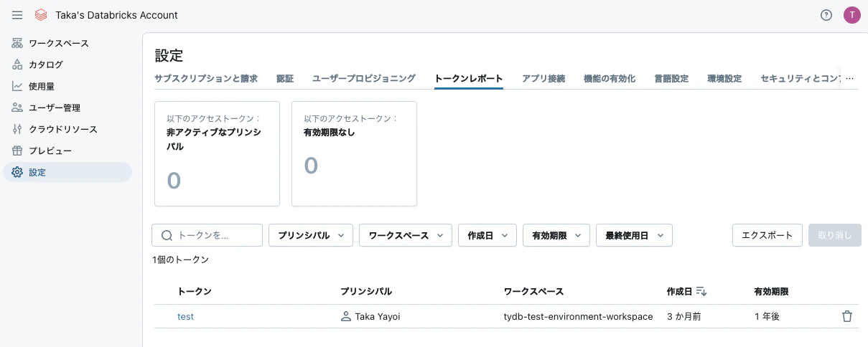Click the 有効期限 column header
Image resolution: width=868 pixels, height=347 pixels.
pos(772,292)
